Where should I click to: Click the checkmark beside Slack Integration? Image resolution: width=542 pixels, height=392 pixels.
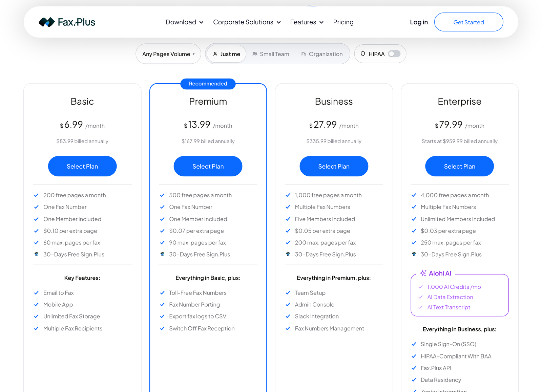tap(288, 317)
